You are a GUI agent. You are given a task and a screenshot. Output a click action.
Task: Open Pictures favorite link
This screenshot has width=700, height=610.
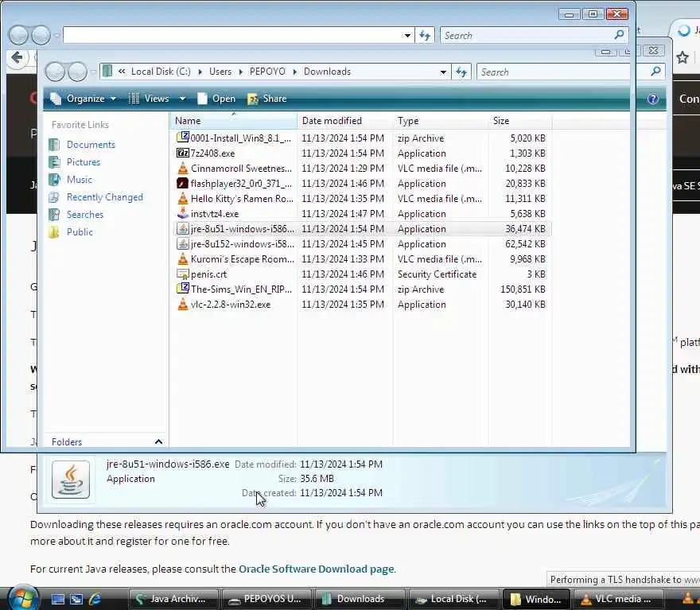point(84,162)
